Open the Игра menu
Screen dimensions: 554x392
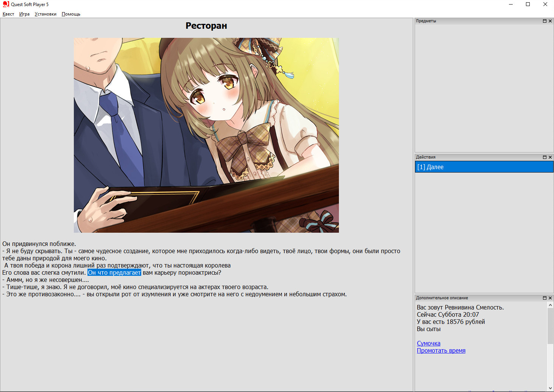(x=24, y=14)
